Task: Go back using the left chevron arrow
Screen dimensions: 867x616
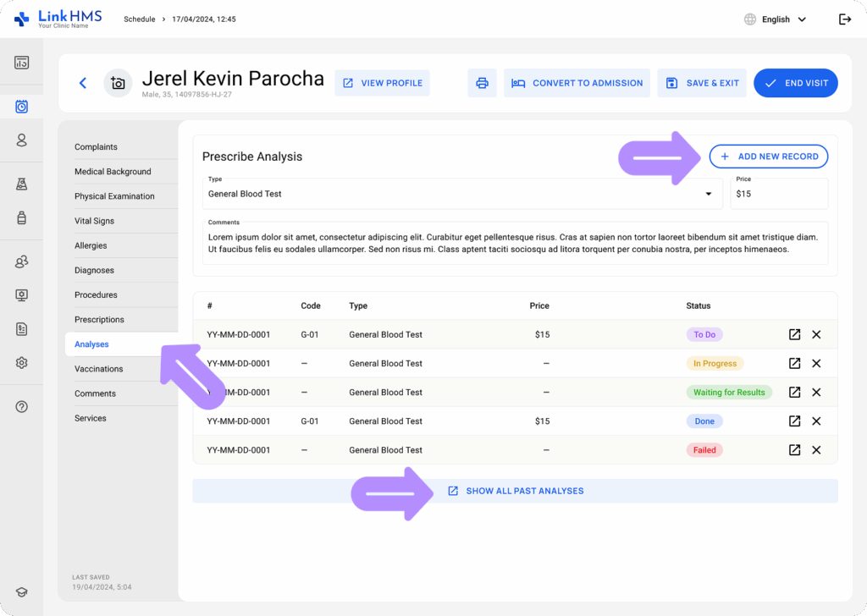Action: (x=82, y=83)
